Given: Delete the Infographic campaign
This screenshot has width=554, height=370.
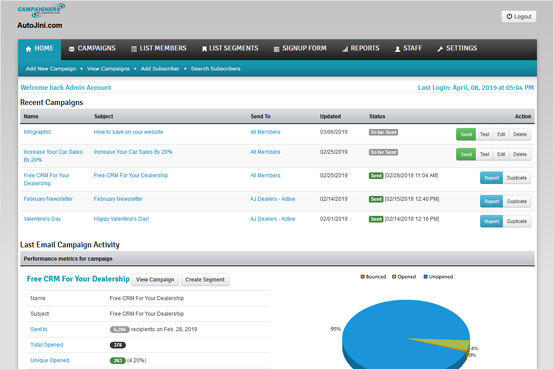Looking at the screenshot, I should point(520,134).
